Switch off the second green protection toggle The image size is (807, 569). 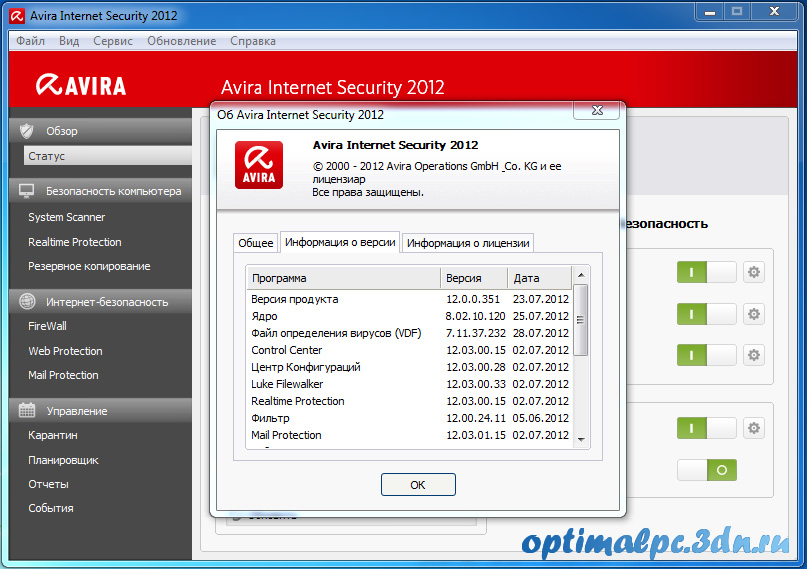707,314
